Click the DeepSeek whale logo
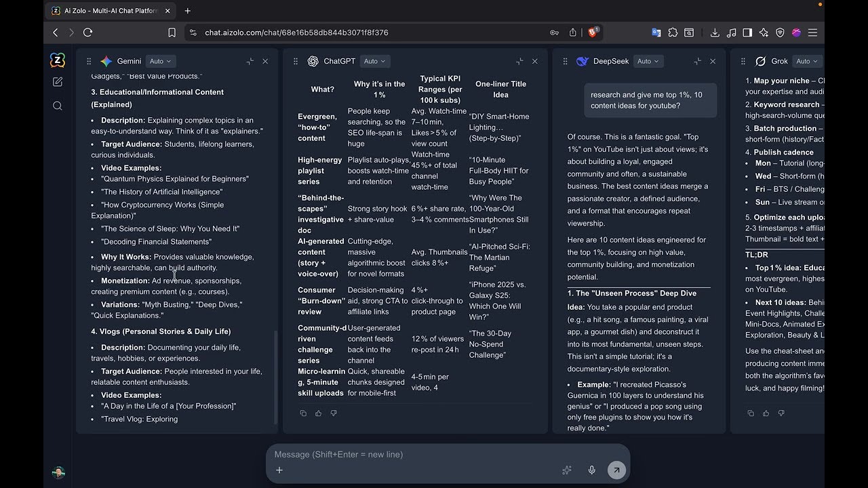The image size is (868, 488). tap(583, 61)
